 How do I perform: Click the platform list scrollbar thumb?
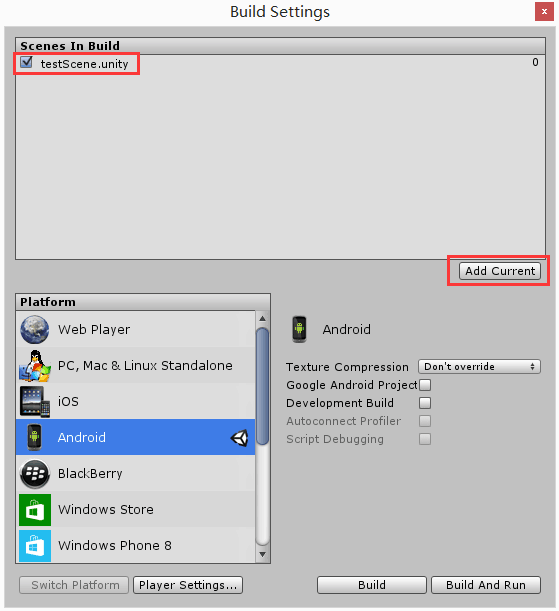[263, 386]
